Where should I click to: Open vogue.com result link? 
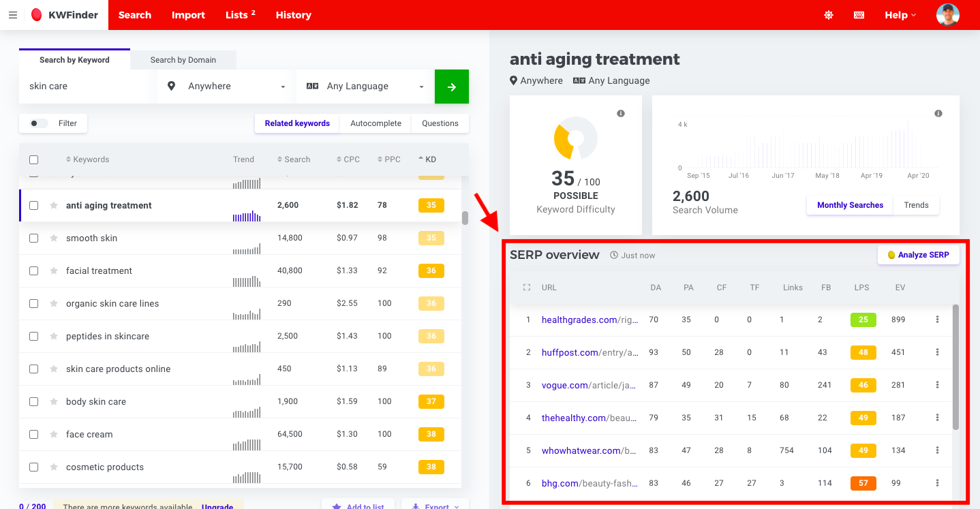click(589, 385)
